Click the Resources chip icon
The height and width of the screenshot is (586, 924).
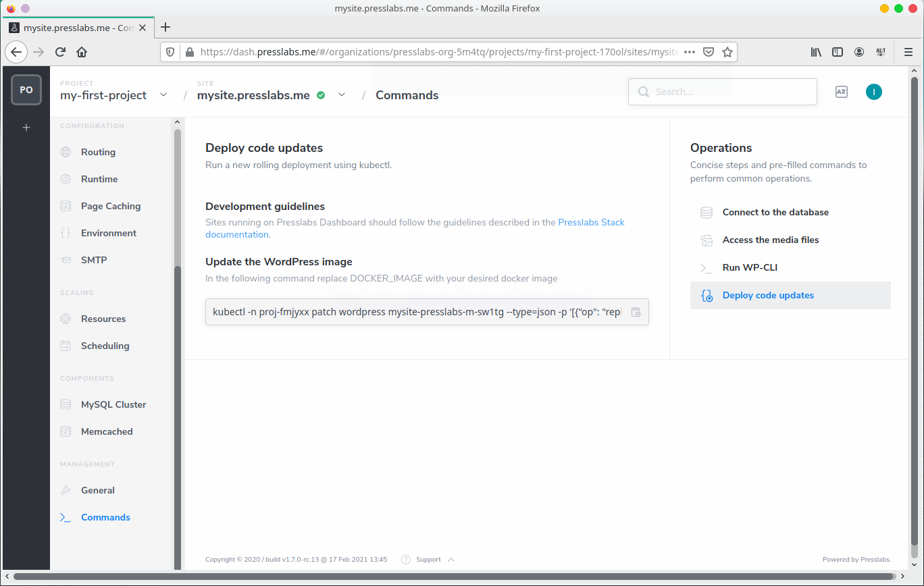point(66,319)
